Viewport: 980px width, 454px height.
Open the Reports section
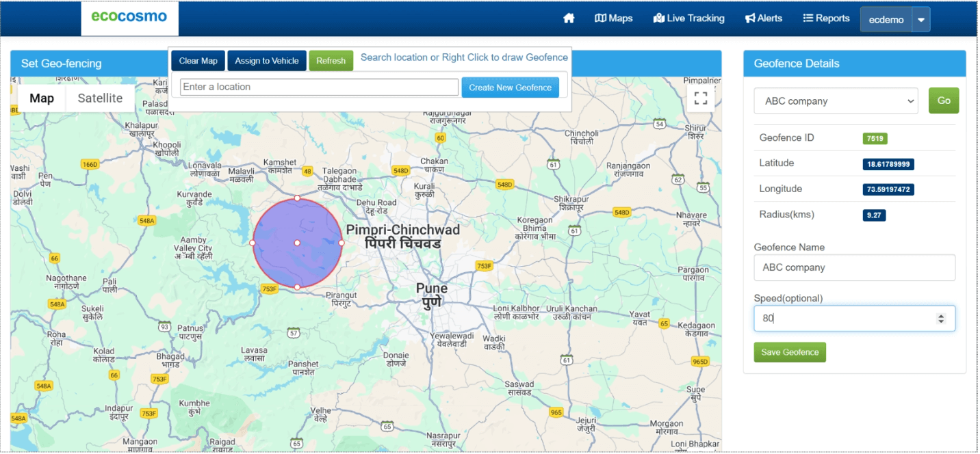click(x=826, y=18)
